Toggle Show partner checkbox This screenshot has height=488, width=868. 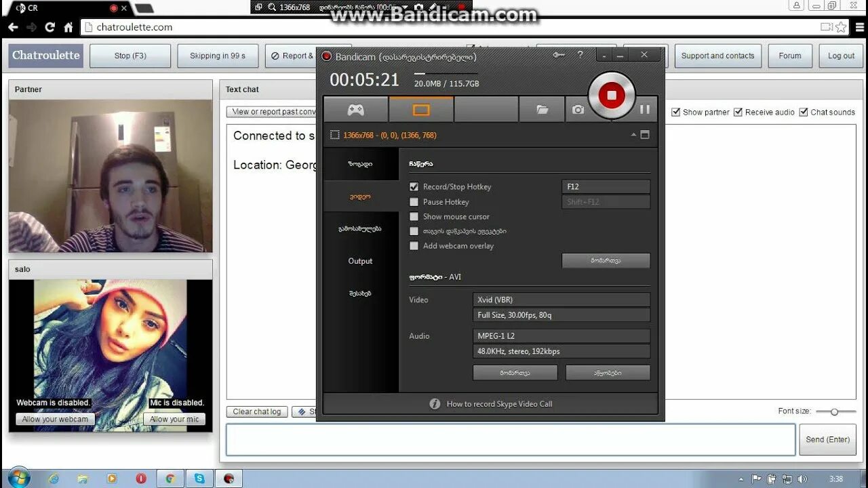675,112
